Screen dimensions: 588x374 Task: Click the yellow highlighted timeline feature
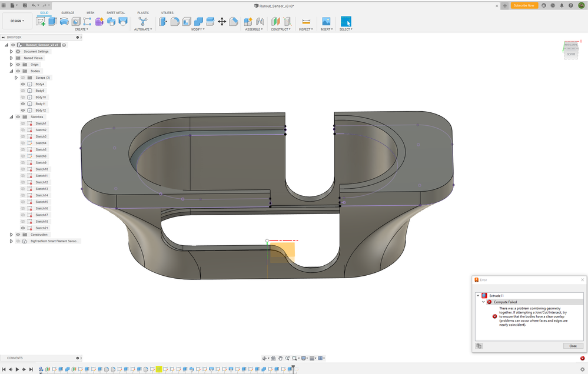159,369
